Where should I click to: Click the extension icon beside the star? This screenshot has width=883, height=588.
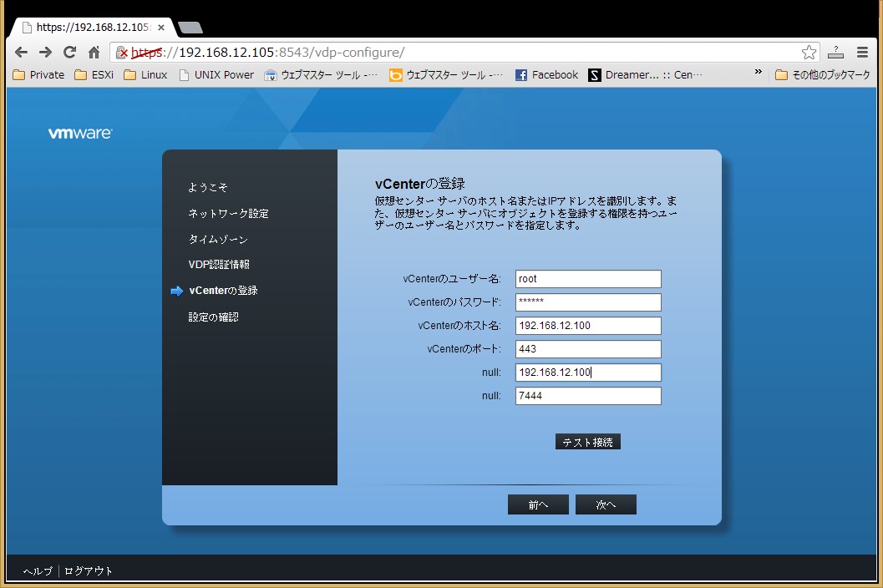835,53
